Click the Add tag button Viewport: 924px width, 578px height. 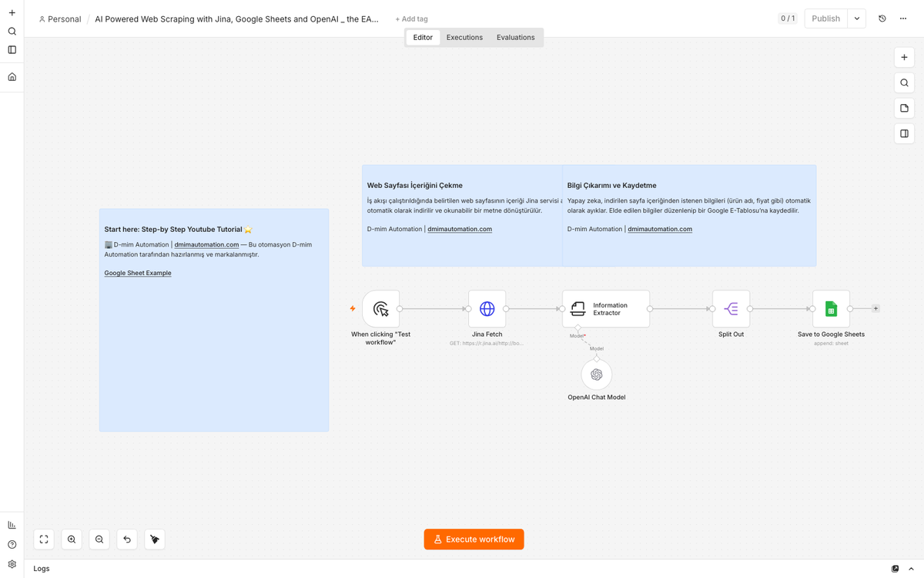(x=412, y=19)
